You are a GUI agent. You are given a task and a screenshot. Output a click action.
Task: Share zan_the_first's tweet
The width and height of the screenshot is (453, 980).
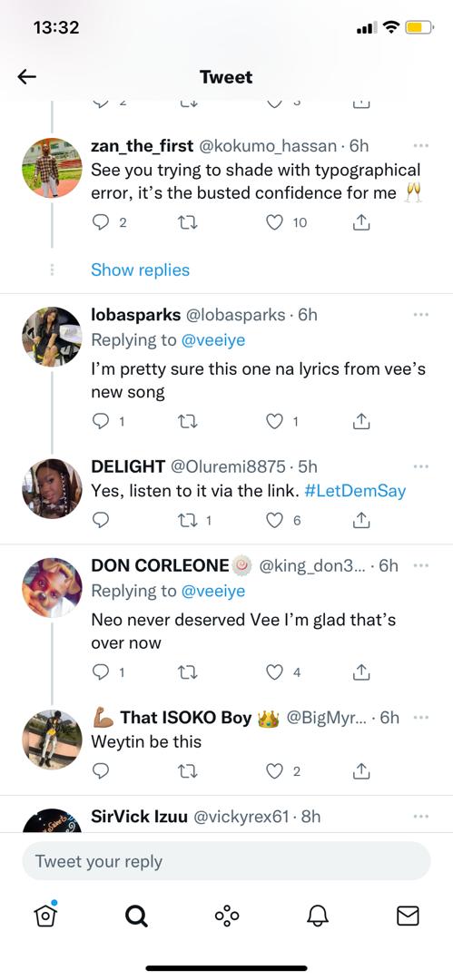pyautogui.click(x=359, y=222)
